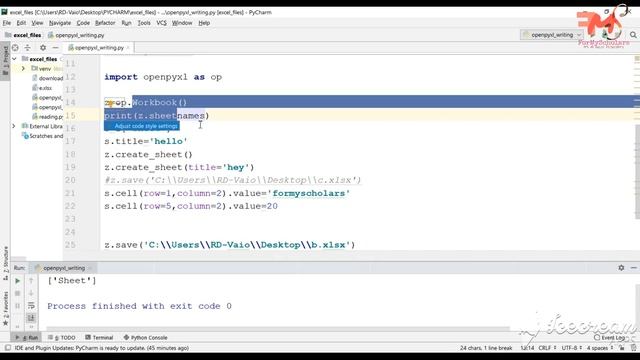Expand the venv folder
This screenshot has height=360, width=640.
click(x=23, y=69)
